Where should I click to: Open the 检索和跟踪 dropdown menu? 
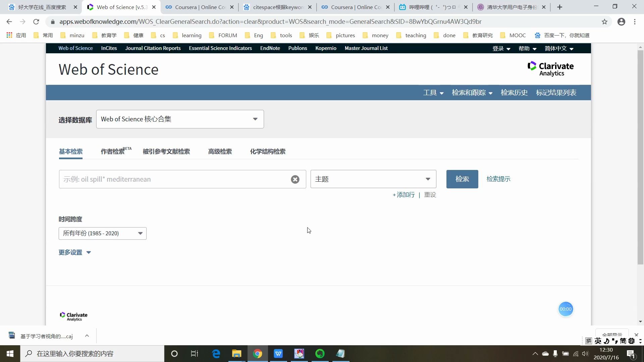[472, 93]
